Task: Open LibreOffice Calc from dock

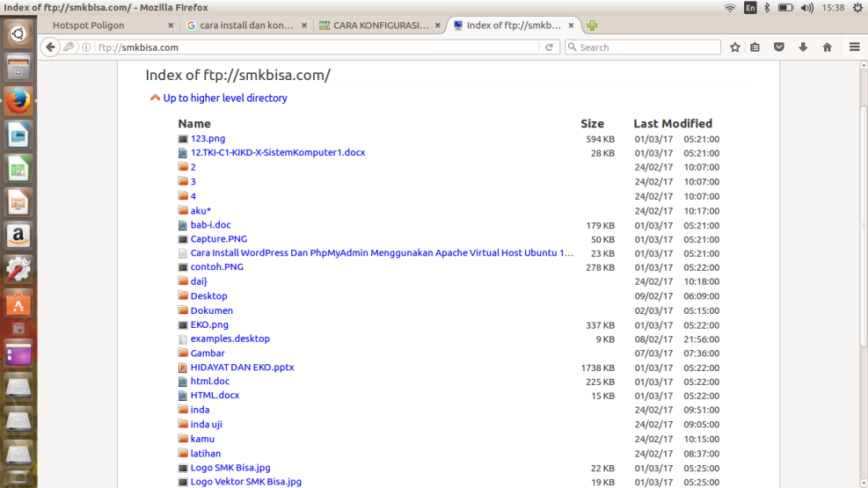Action: pyautogui.click(x=18, y=169)
